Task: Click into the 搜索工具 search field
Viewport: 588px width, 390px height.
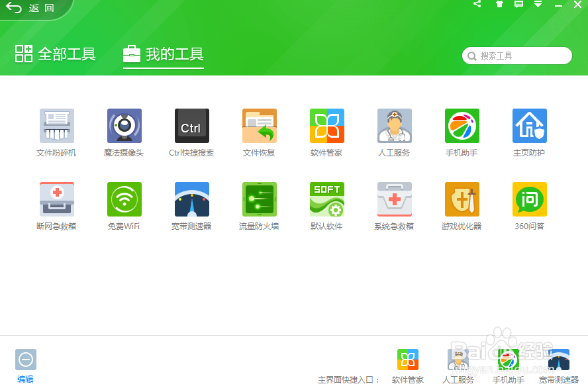Action: click(516, 56)
